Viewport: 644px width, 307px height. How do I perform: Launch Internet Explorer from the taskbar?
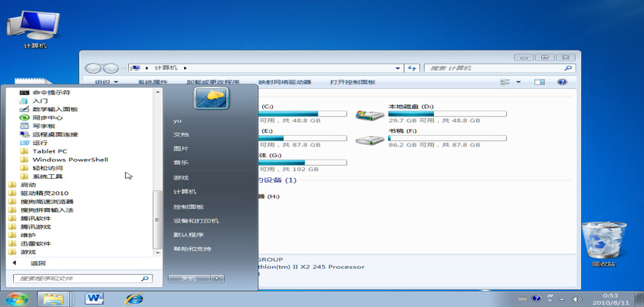[x=135, y=298]
